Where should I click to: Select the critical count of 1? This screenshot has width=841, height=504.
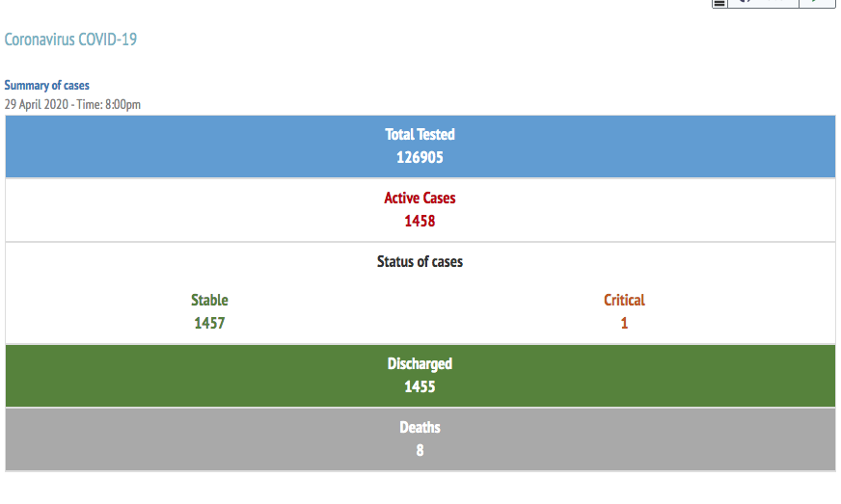(624, 323)
